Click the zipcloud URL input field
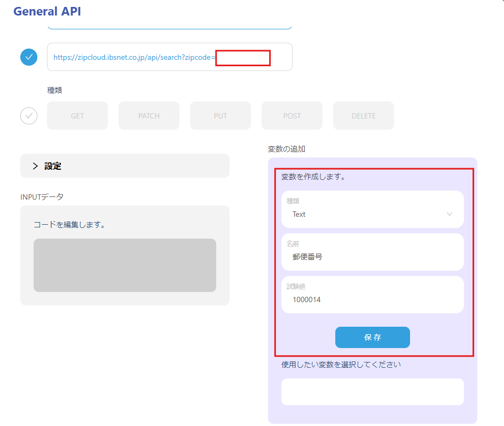The height and width of the screenshot is (426, 504). point(170,57)
